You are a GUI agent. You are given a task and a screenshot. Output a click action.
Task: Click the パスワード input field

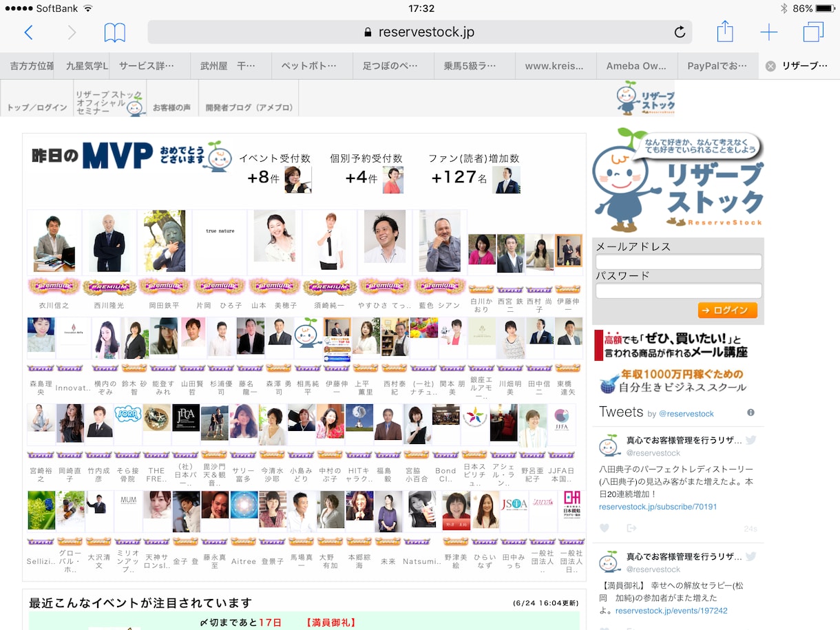point(678,291)
